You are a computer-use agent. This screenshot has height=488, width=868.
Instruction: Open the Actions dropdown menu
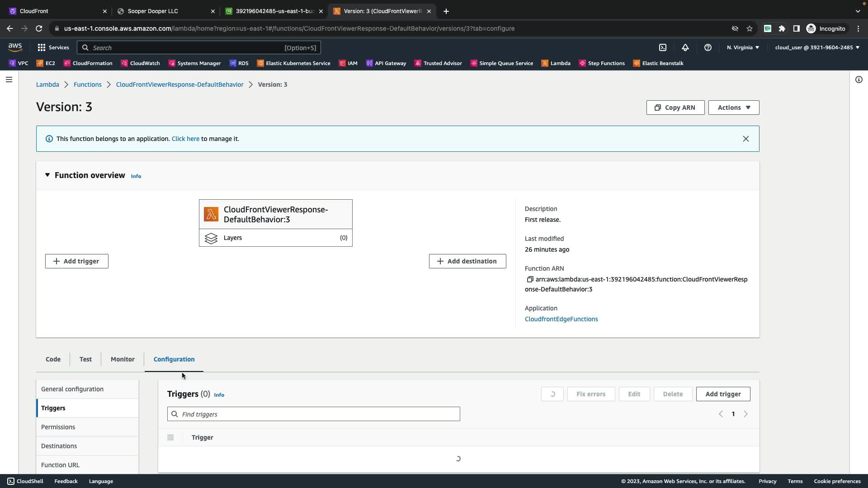(733, 108)
